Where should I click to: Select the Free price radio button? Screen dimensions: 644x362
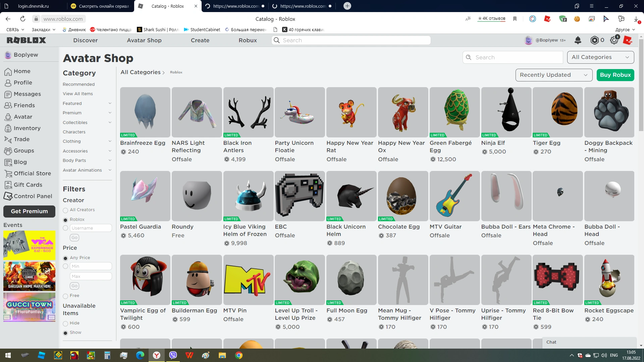65,296
